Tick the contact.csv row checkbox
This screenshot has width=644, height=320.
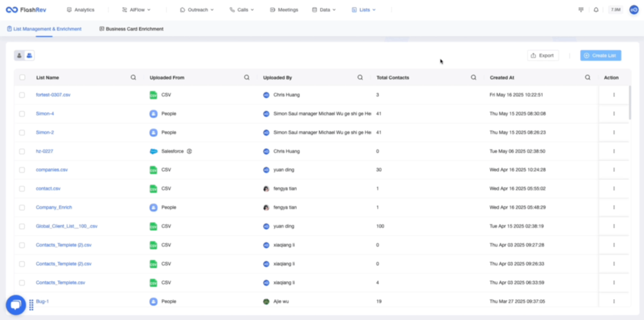pos(22,189)
